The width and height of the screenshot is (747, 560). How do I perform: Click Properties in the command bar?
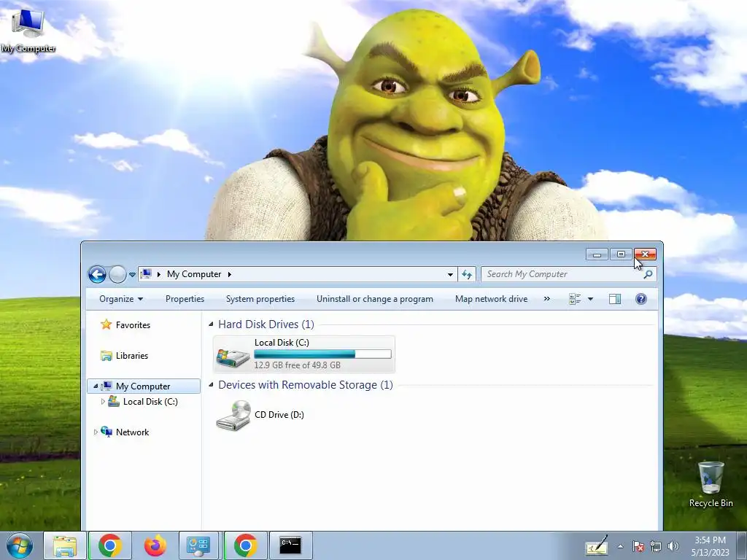click(x=185, y=299)
